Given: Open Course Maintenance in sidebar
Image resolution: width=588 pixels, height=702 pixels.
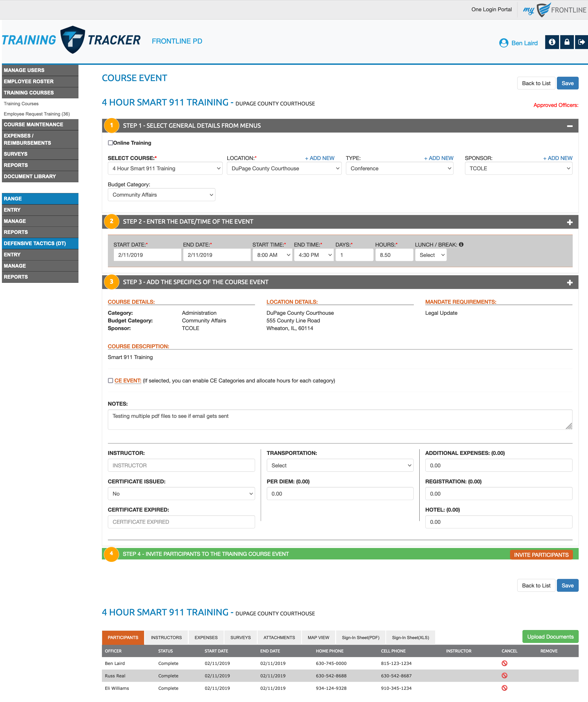Looking at the screenshot, I should [x=40, y=124].
